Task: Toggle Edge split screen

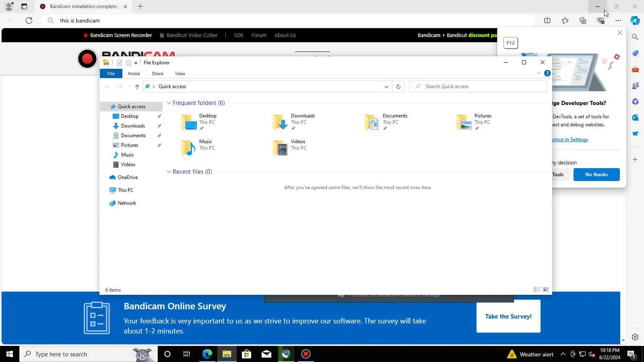Action: (547, 21)
